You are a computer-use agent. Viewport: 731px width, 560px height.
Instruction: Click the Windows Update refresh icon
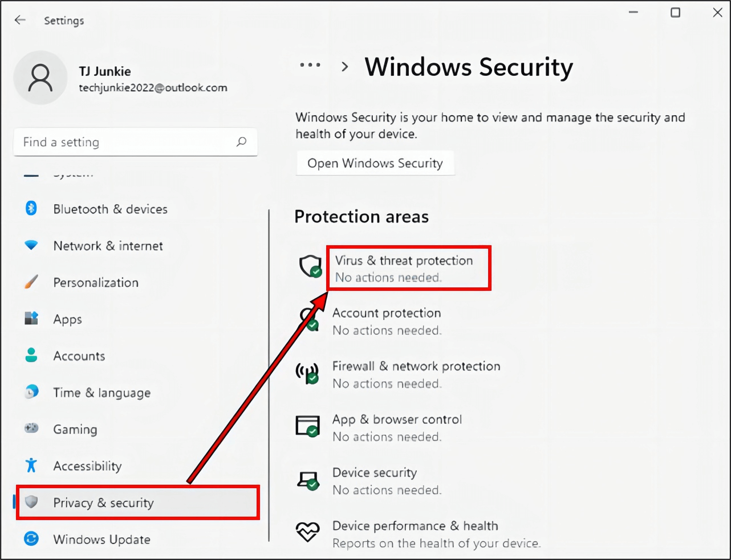pyautogui.click(x=31, y=539)
